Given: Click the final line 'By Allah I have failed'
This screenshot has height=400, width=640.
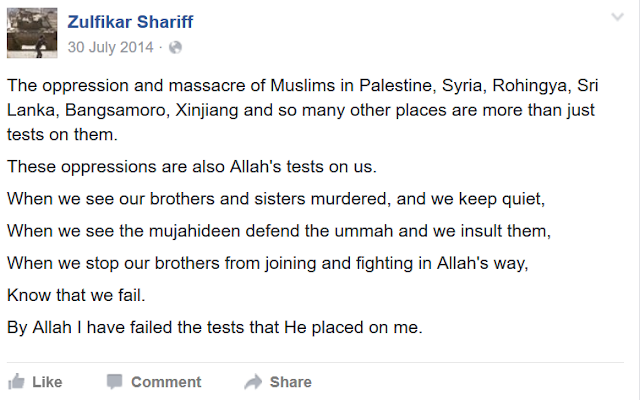Looking at the screenshot, I should coord(215,327).
